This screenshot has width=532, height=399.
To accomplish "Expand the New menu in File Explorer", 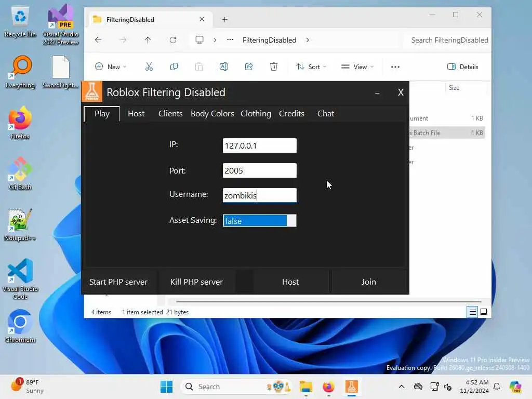I will (x=111, y=67).
